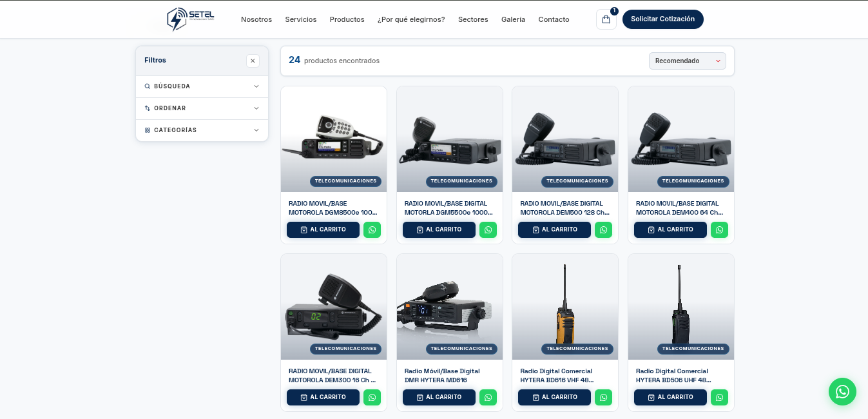This screenshot has height=419, width=868.
Task: Add MOTOROLA DEM300 to cart
Action: [323, 397]
